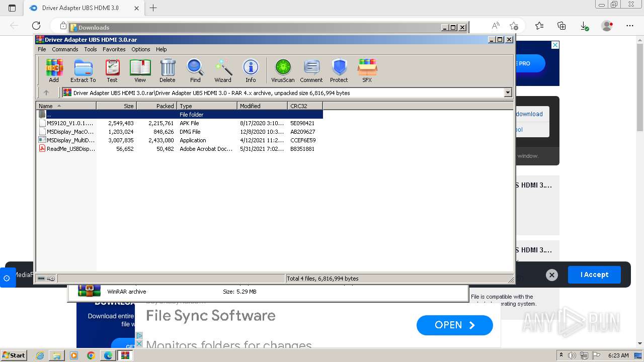The image size is (644, 362).
Task: Open Edge favorites star icon
Action: coord(539,26)
